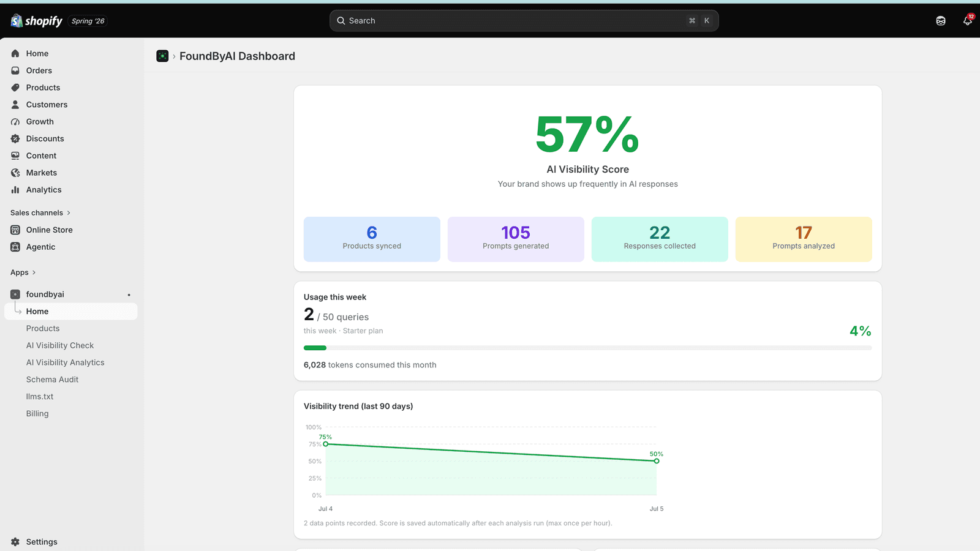Click the ⌘ K shortcut hint

click(699, 21)
